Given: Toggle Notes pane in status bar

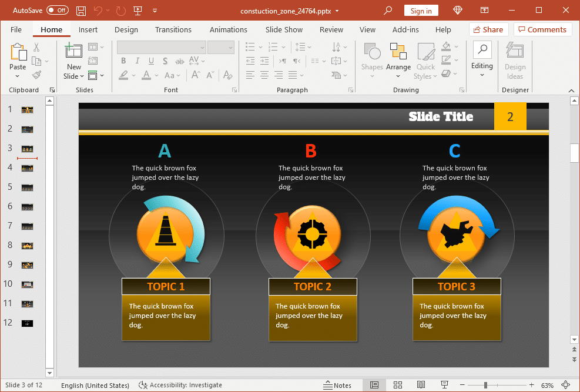Looking at the screenshot, I should tap(337, 385).
